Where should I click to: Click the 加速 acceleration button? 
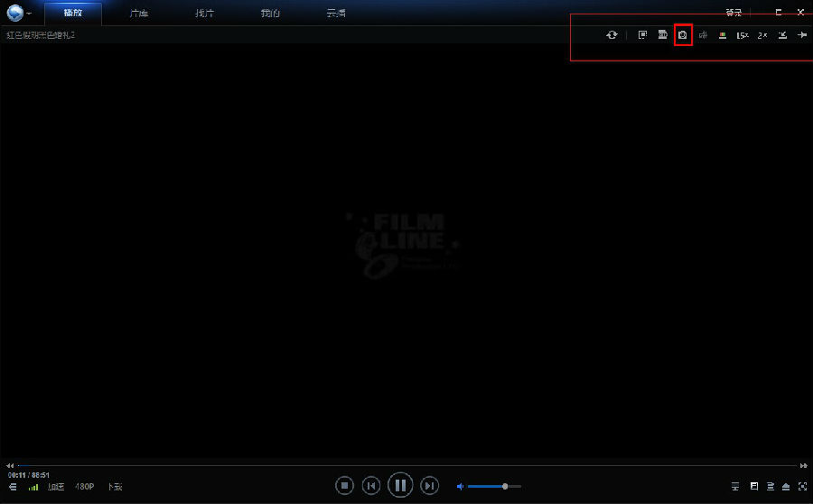pos(56,487)
